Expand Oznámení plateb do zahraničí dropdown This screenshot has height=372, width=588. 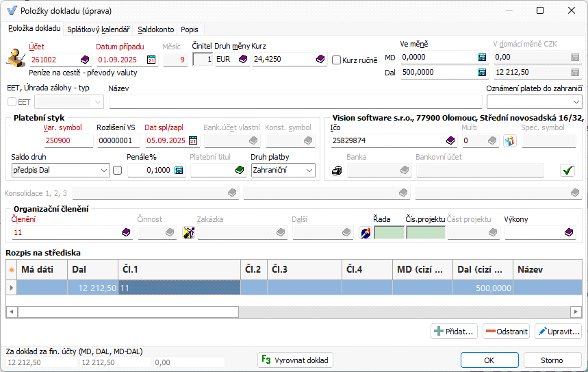click(x=575, y=102)
